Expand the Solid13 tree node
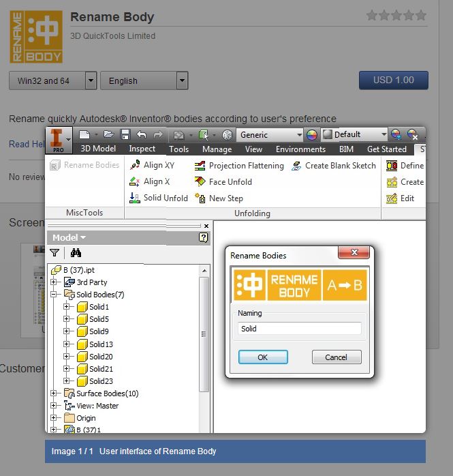The image size is (453, 476). tap(66, 344)
